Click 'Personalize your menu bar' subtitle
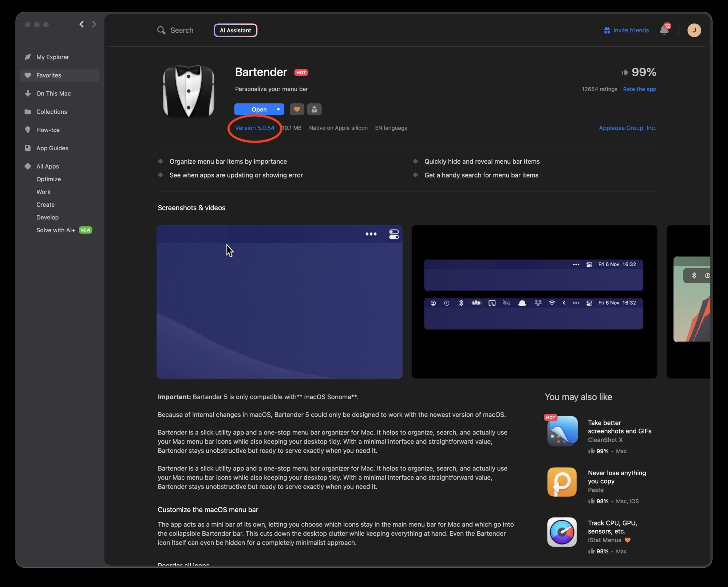 [272, 89]
